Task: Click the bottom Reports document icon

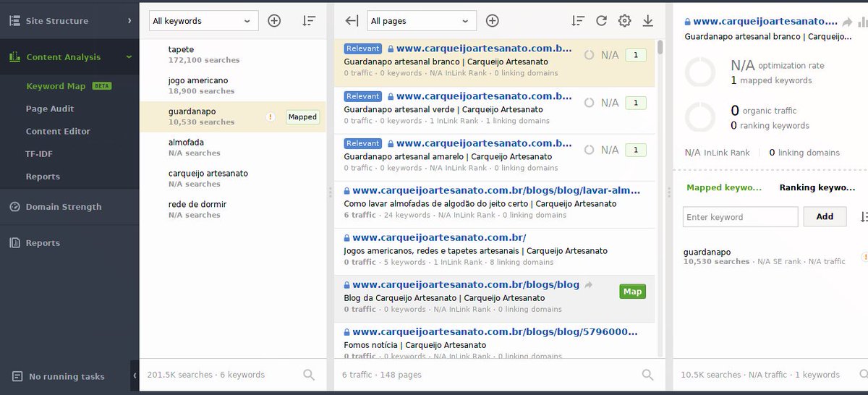Action: (14, 243)
